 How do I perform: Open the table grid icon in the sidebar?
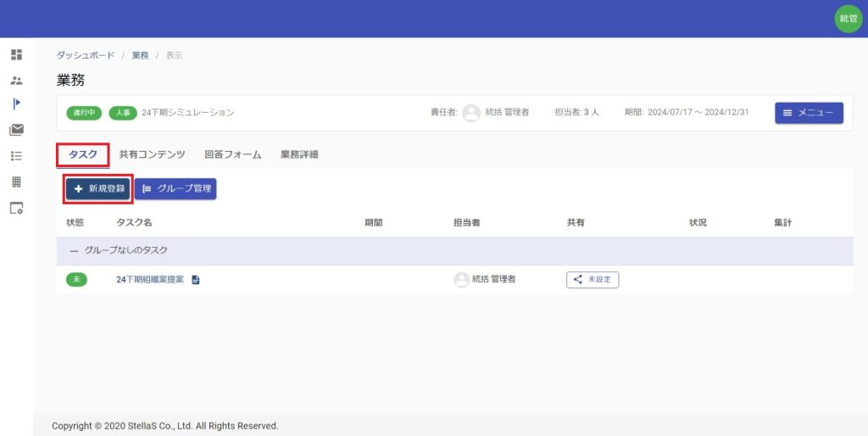16,182
